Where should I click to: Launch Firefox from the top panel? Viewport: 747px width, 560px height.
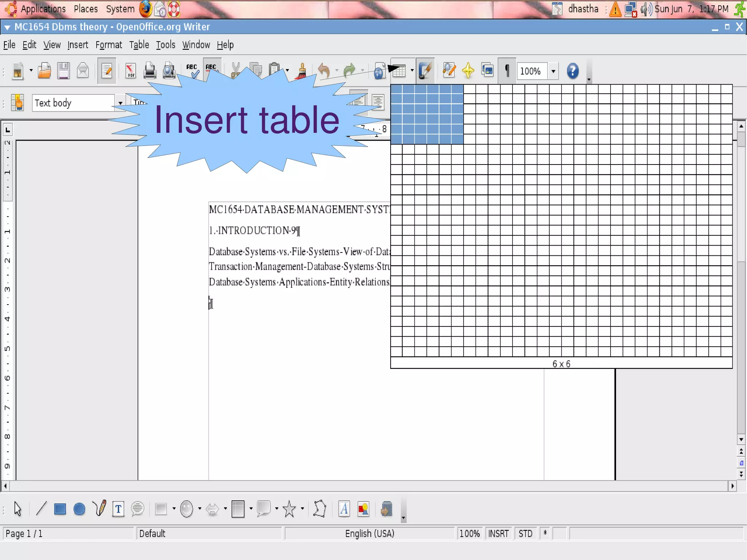[146, 9]
